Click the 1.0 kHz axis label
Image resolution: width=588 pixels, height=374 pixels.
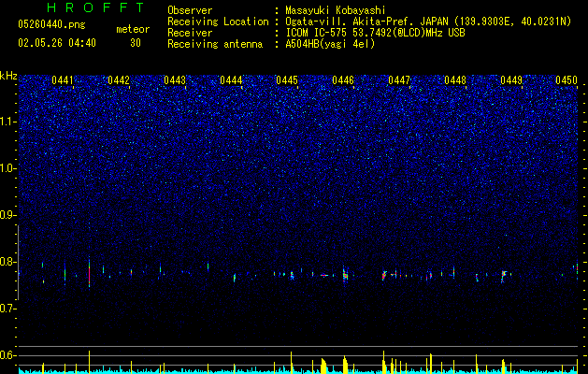point(7,168)
